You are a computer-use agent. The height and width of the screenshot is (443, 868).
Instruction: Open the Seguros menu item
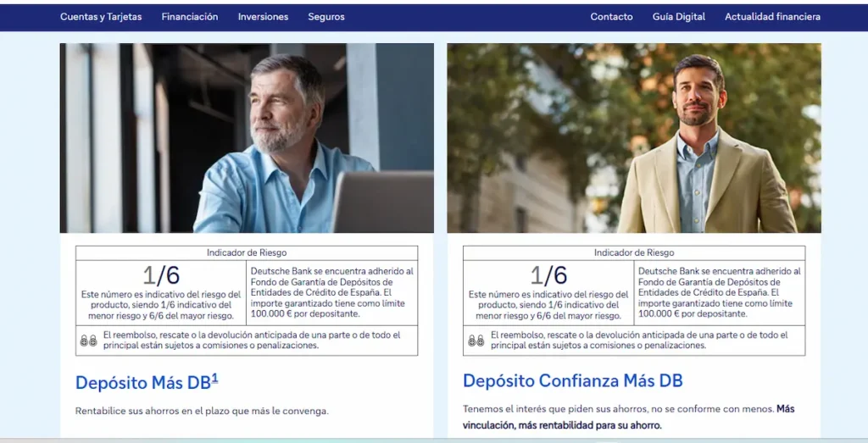326,17
